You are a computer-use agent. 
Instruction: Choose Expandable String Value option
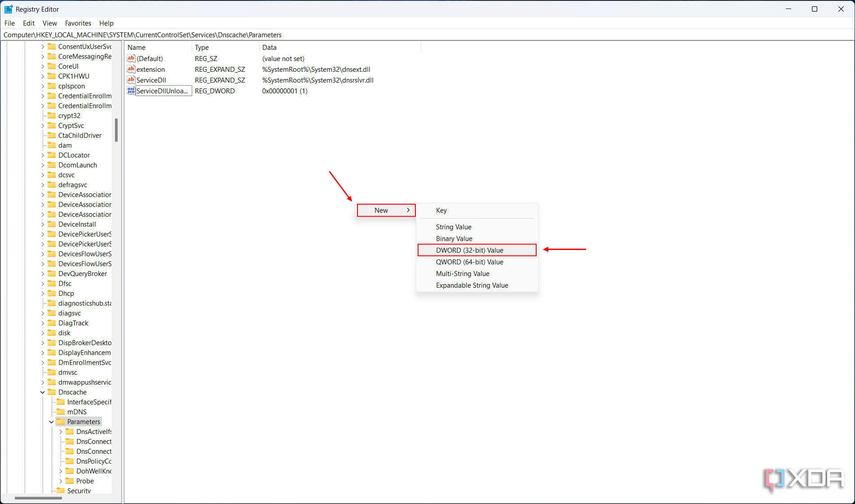477,285
